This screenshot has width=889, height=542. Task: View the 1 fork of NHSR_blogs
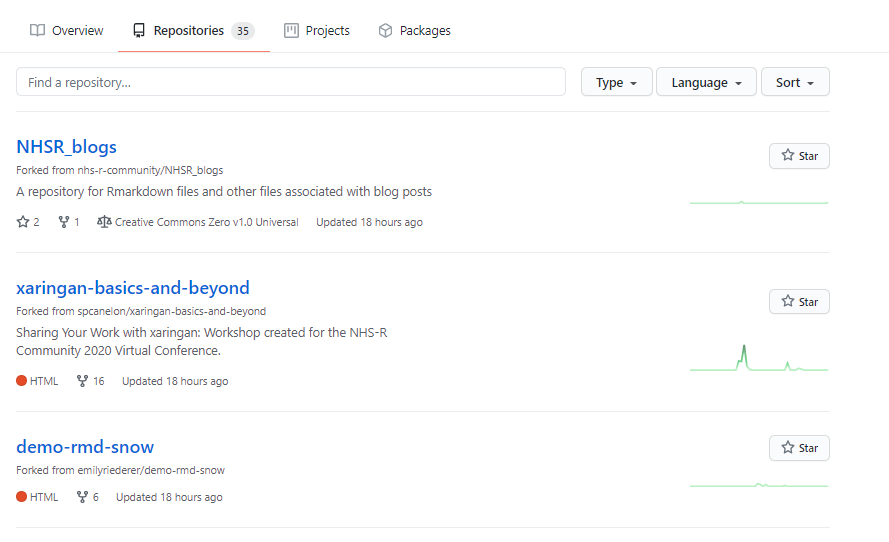(69, 222)
